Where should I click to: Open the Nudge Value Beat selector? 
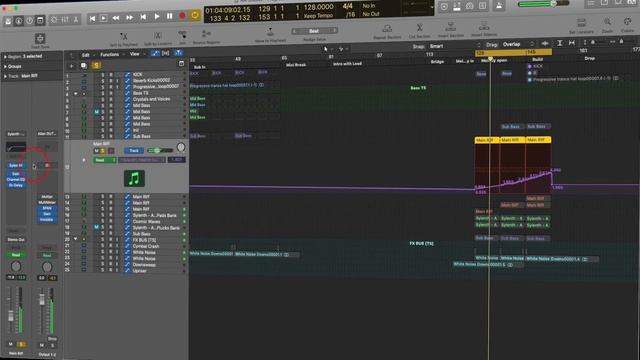314,31
